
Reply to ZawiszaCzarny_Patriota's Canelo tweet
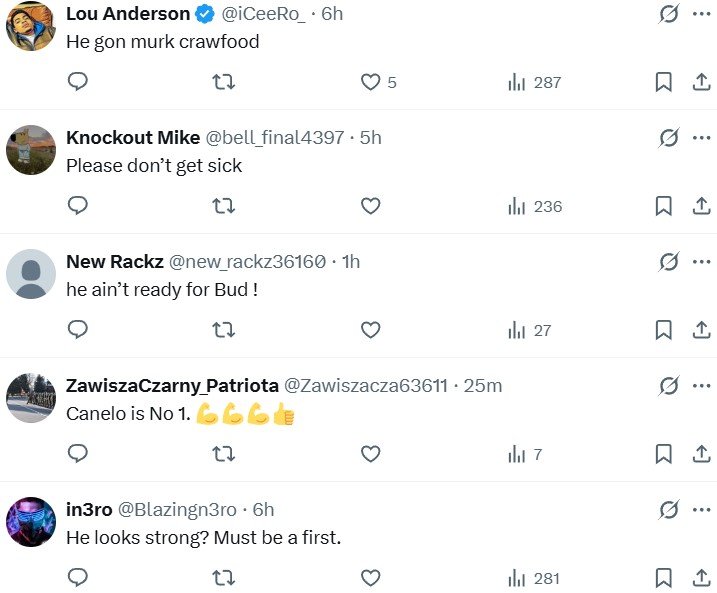pyautogui.click(x=77, y=454)
